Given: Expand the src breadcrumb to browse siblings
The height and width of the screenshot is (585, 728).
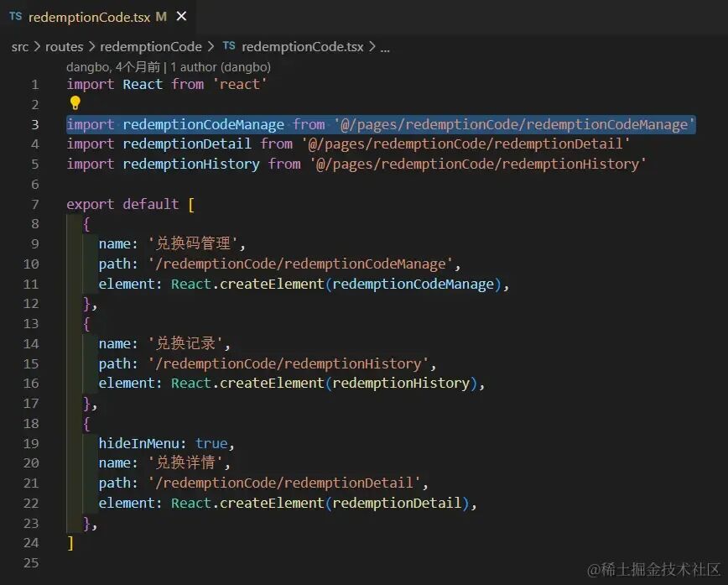Looking at the screenshot, I should click(20, 47).
